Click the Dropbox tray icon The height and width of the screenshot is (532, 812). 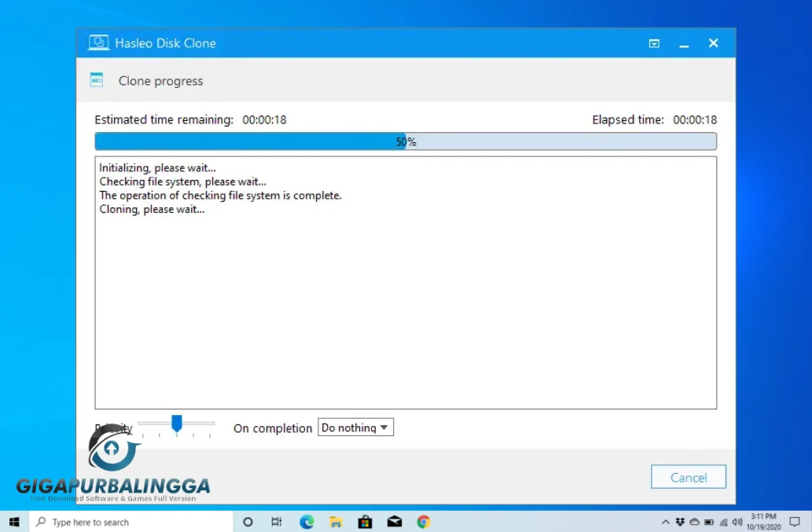(x=680, y=522)
